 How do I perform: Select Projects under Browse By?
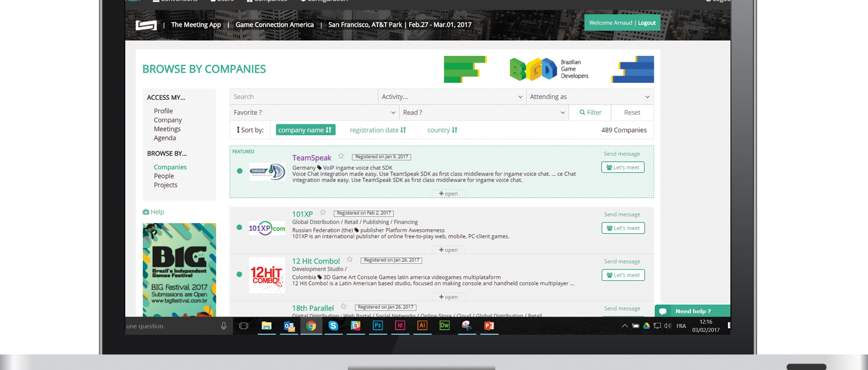[x=166, y=185]
